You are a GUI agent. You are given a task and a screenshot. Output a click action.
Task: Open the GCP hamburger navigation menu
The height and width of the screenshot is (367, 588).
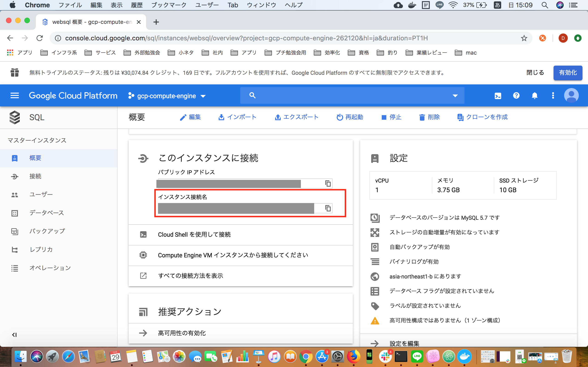tap(14, 95)
